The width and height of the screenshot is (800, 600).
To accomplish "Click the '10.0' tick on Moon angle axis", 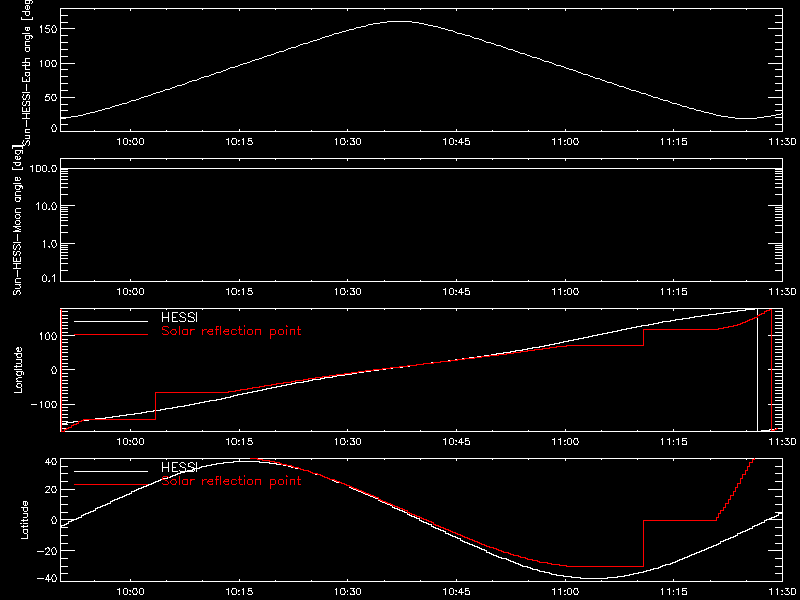I will click(46, 207).
